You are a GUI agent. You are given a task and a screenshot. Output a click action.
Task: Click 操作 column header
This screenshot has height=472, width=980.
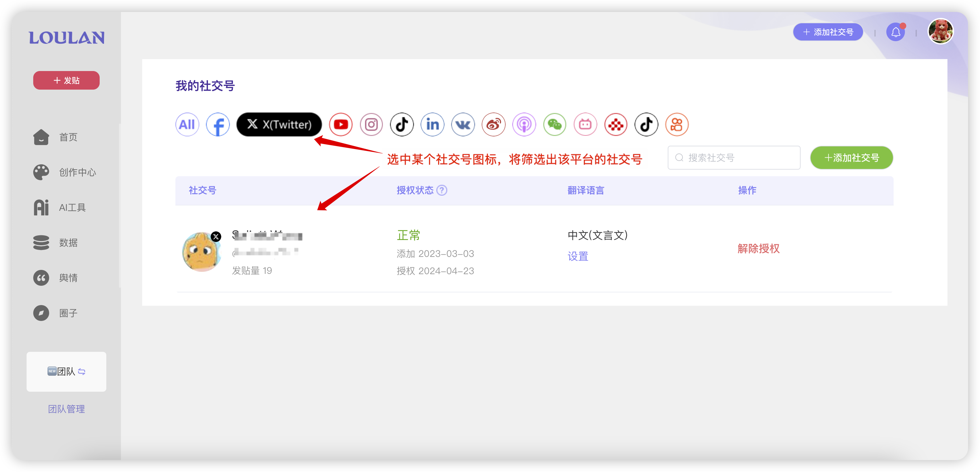[747, 190]
